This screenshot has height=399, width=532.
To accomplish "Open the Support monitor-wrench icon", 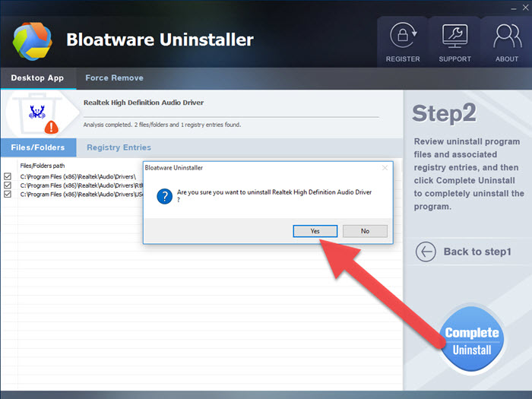I will (x=454, y=36).
